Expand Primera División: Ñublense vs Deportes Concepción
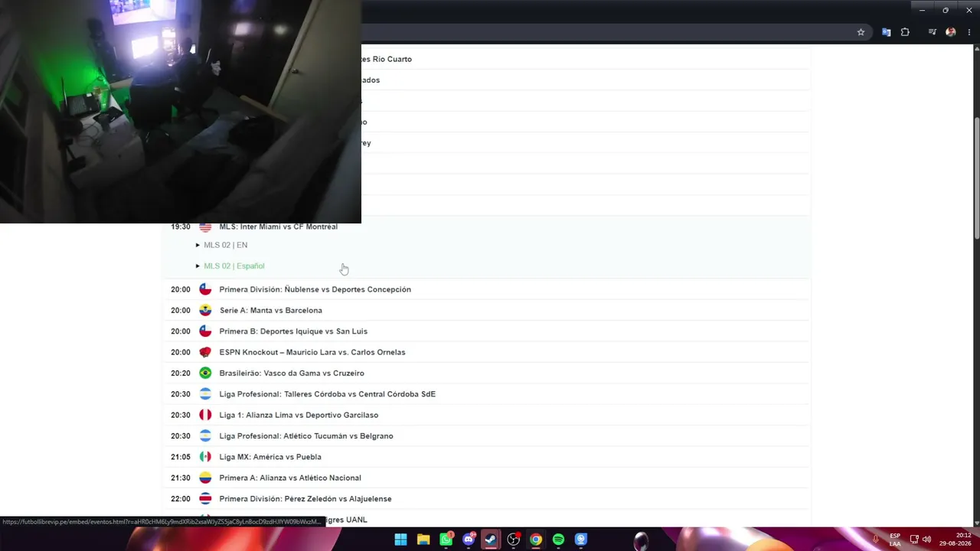This screenshot has height=551, width=980. [315, 289]
